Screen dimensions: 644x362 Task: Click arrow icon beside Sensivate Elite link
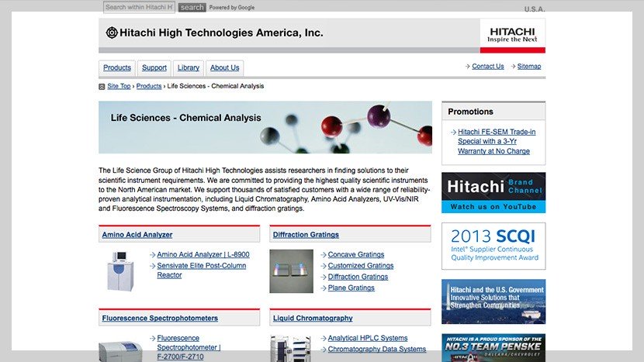click(x=152, y=266)
